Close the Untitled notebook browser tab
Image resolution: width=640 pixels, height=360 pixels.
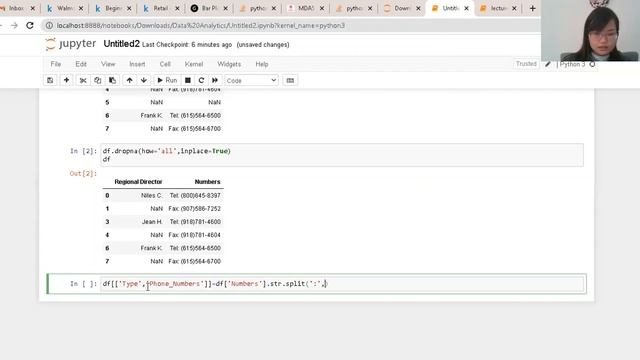pyautogui.click(x=467, y=8)
